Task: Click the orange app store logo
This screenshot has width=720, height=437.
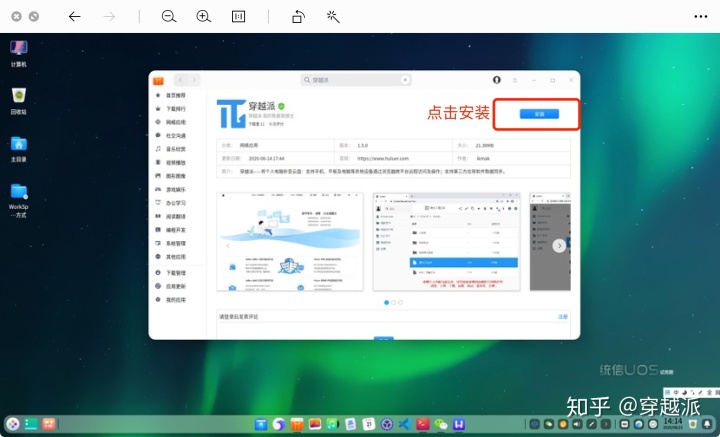Action: pyautogui.click(x=158, y=80)
